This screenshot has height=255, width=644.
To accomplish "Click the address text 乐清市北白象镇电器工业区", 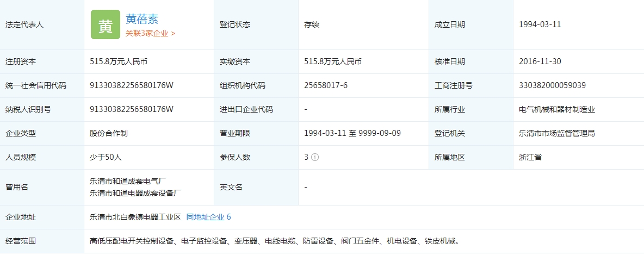I will [x=135, y=217].
